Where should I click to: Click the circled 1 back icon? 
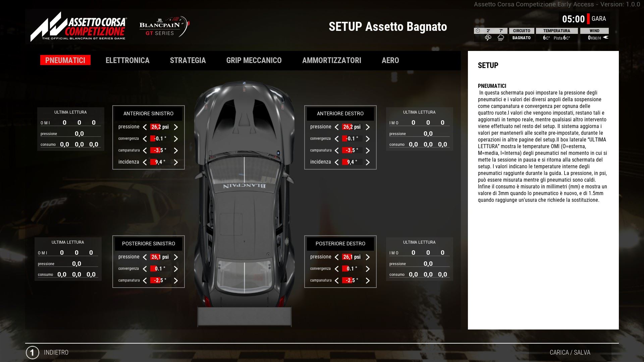click(33, 353)
